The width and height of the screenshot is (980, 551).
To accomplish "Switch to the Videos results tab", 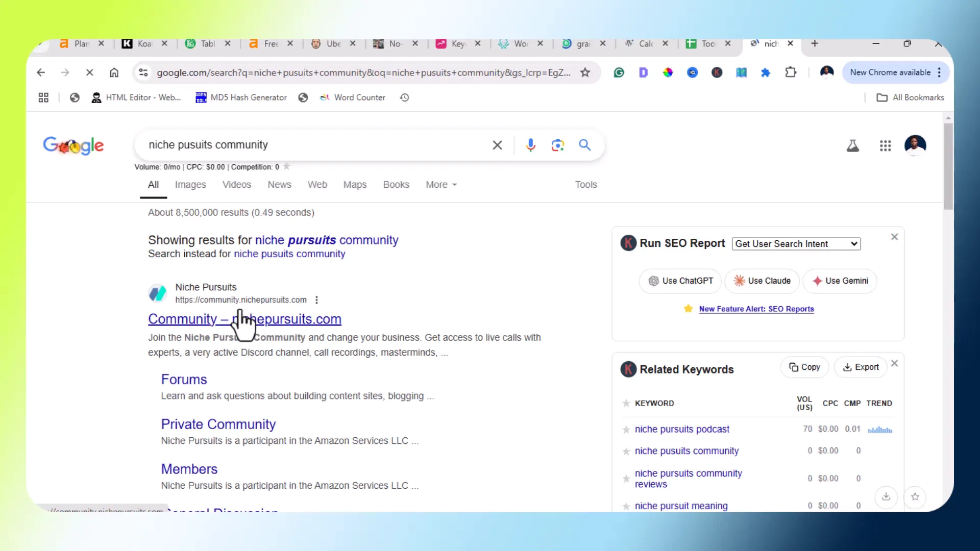I will click(237, 185).
